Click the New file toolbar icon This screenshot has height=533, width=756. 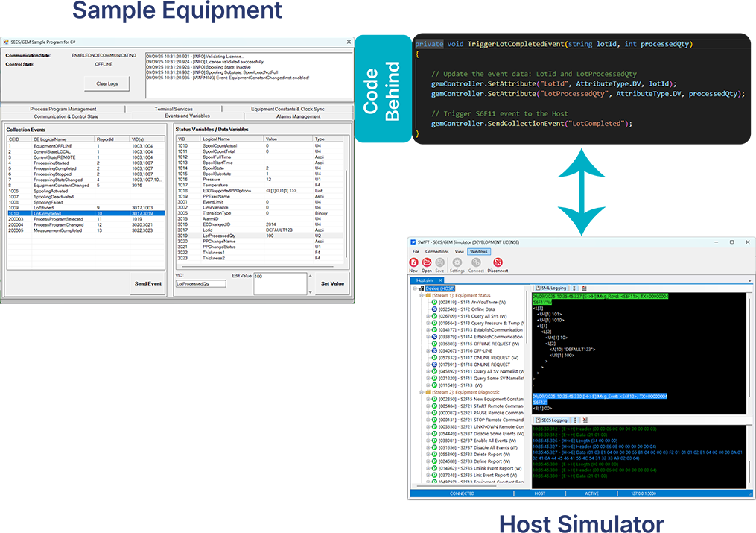point(413,262)
